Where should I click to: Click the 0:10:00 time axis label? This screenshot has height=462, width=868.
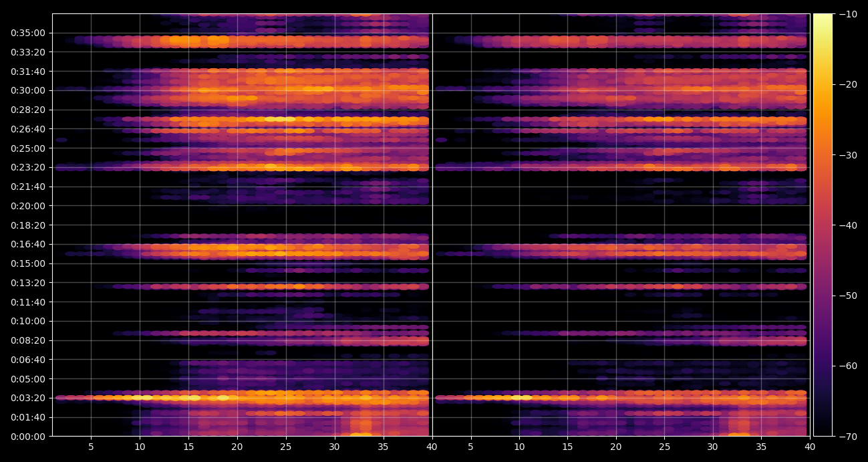[x=27, y=321]
